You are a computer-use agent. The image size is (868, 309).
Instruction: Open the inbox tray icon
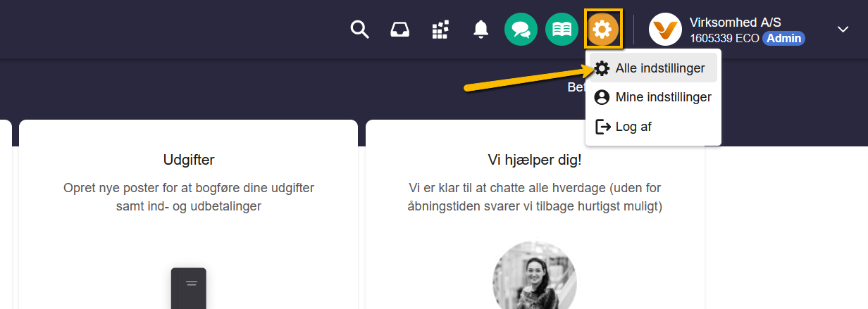(400, 30)
